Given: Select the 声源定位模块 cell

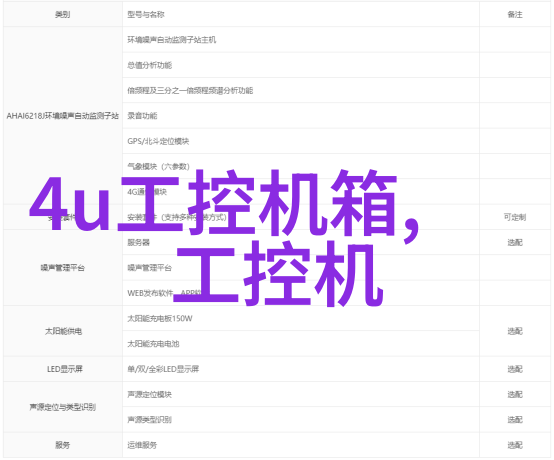Looking at the screenshot, I should point(301,395).
